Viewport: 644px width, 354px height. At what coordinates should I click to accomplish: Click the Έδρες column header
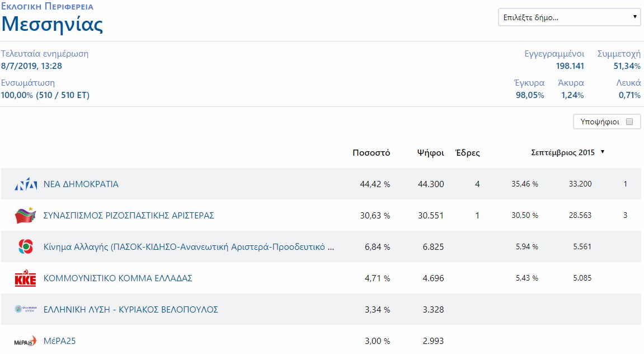[x=467, y=153]
